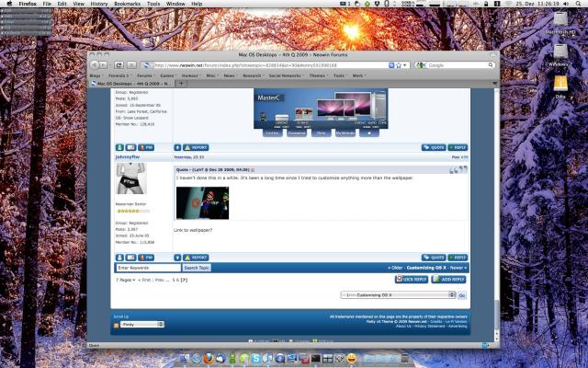The width and height of the screenshot is (588, 368).
Task: Click the Customizing OS X forum link
Action: click(x=426, y=268)
